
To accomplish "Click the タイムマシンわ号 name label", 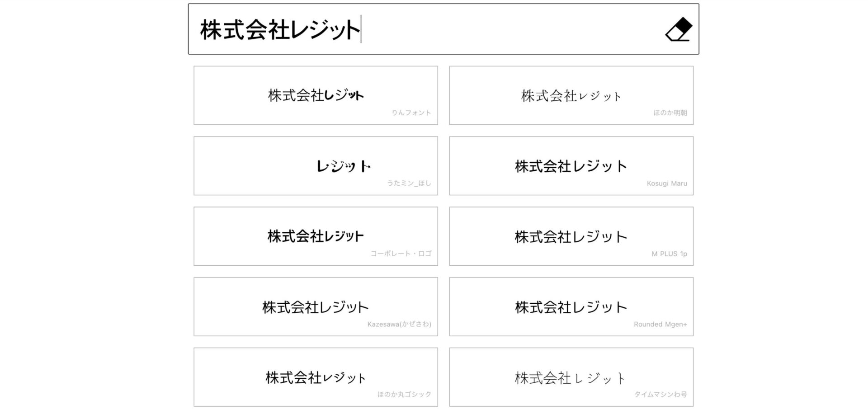I will coord(660,395).
